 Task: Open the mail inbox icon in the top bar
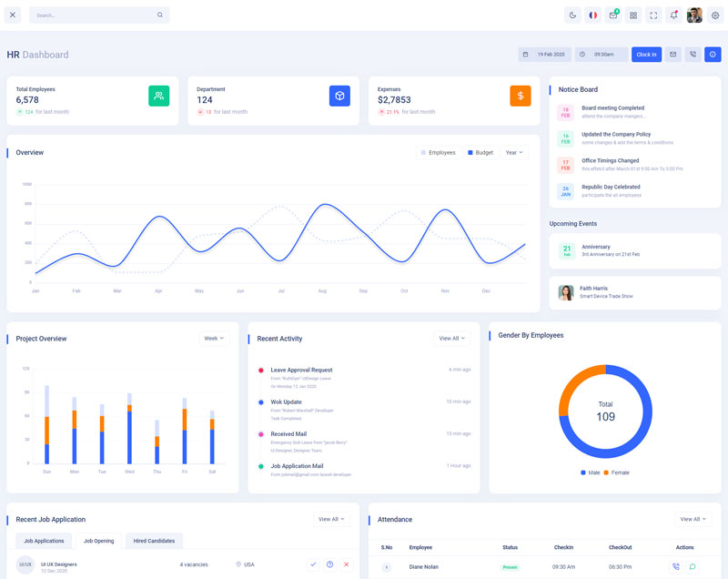tap(613, 15)
